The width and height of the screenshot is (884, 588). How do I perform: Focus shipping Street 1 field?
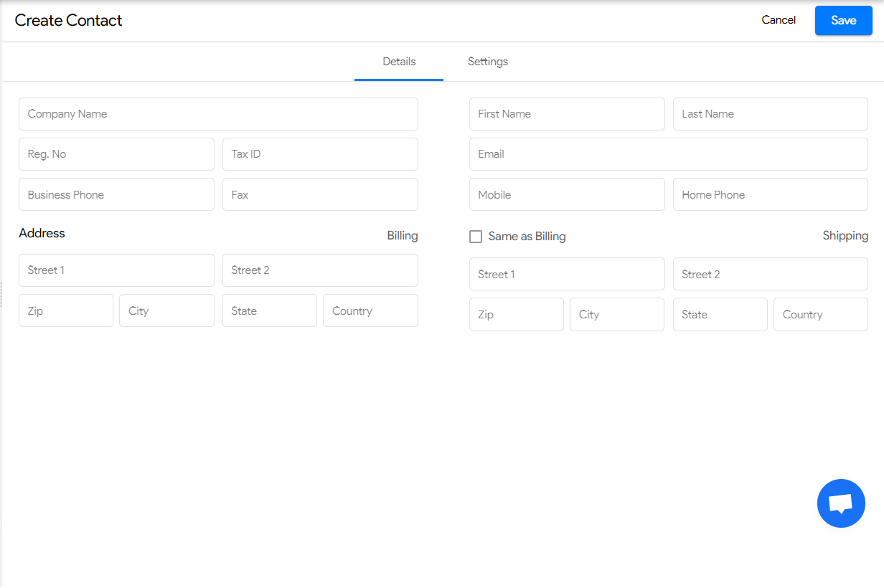point(567,274)
